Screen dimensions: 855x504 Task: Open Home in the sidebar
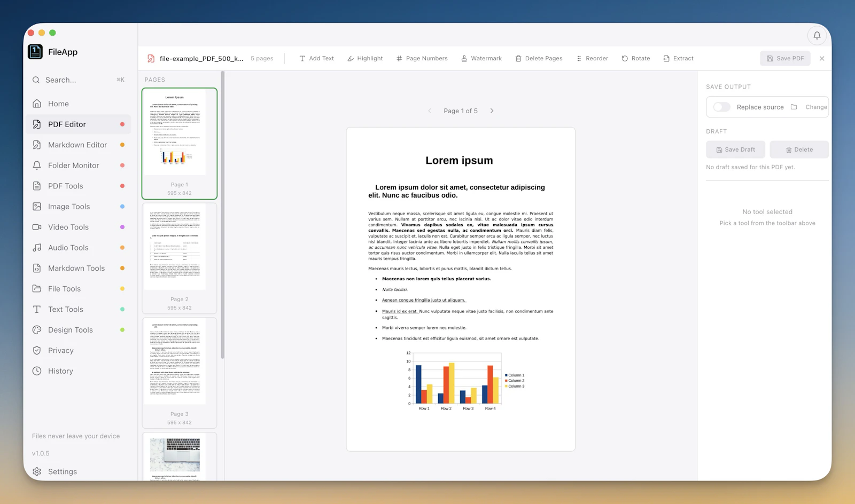[x=79, y=104]
